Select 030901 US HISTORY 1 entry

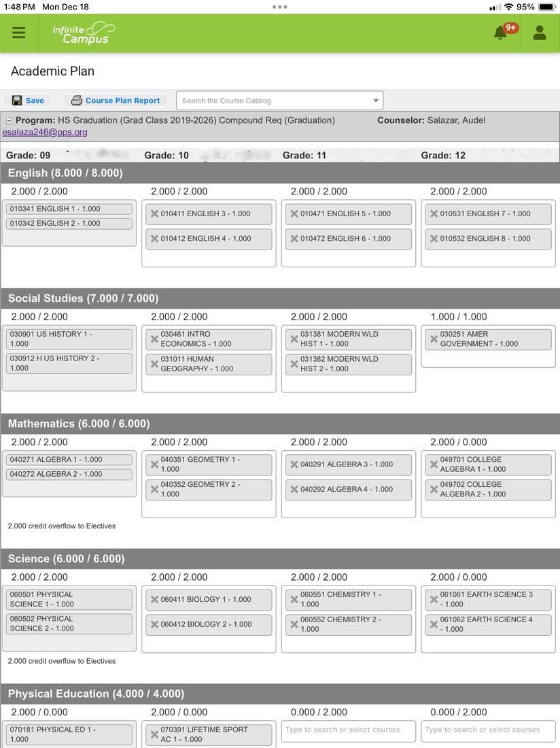(69, 339)
